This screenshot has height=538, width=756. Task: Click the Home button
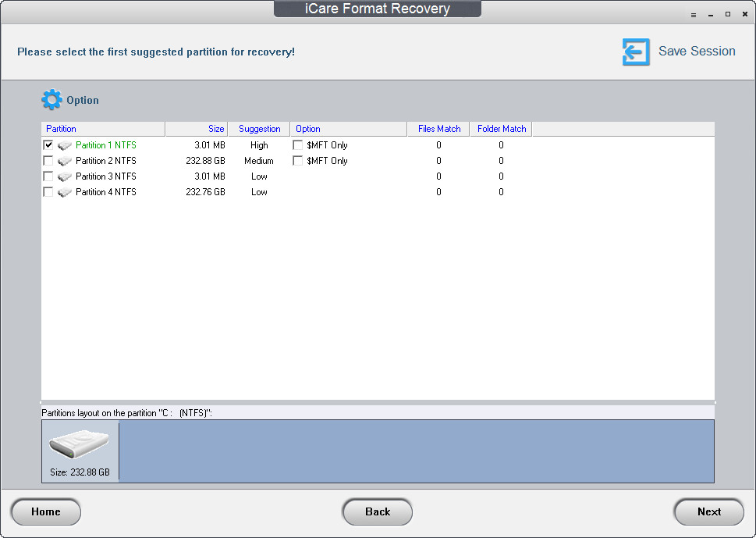[46, 512]
